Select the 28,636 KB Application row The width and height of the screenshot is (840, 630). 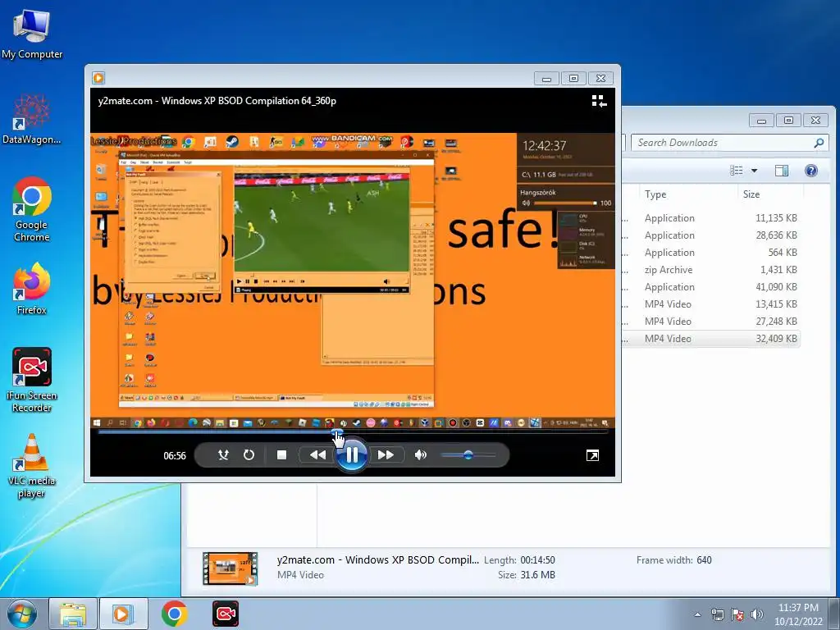[711, 235]
